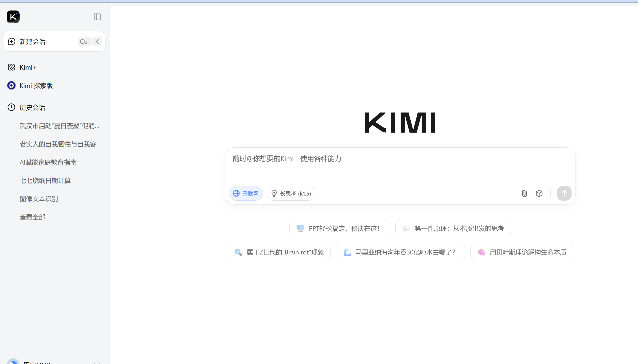The width and height of the screenshot is (638, 364).
Task: Open the Kimi+ section
Action: [x=28, y=68]
